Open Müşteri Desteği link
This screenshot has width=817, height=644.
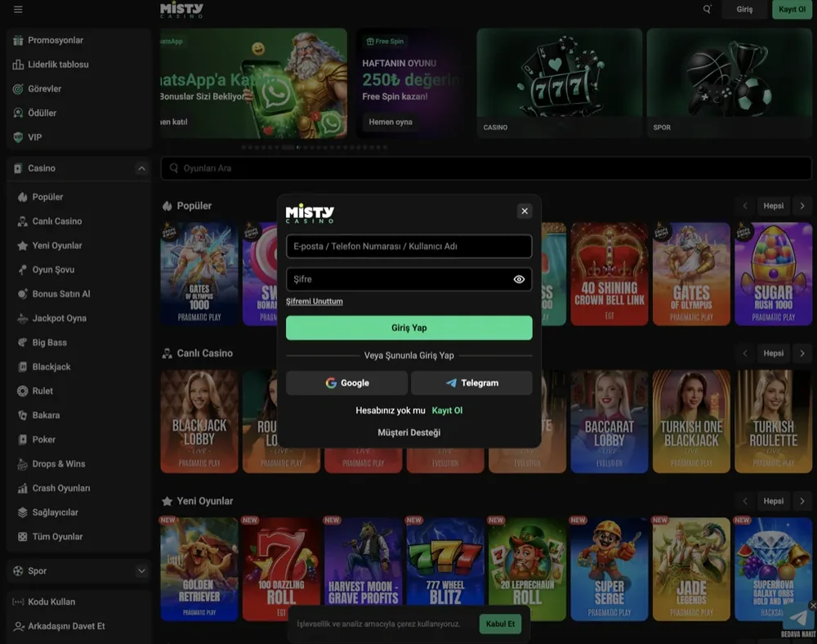(409, 432)
